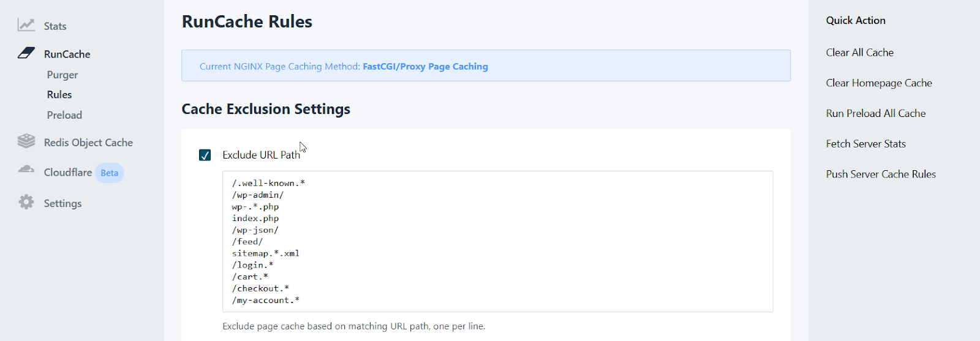Click Clear Homepage Cache link
The height and width of the screenshot is (341, 980).
[878, 83]
